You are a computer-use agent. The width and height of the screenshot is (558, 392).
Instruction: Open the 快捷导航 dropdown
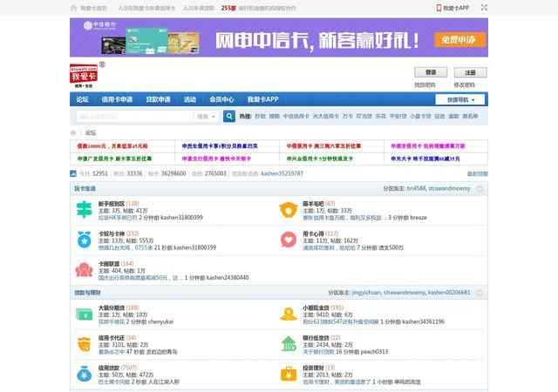tap(461, 99)
